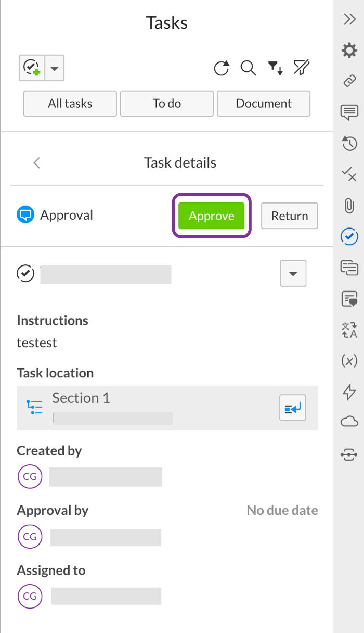Select the cloud sync icon
This screenshot has height=633, width=364.
coord(349,421)
